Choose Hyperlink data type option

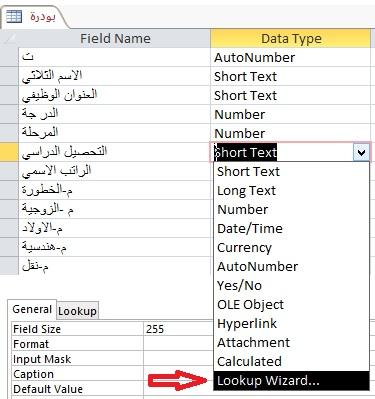[291, 324]
